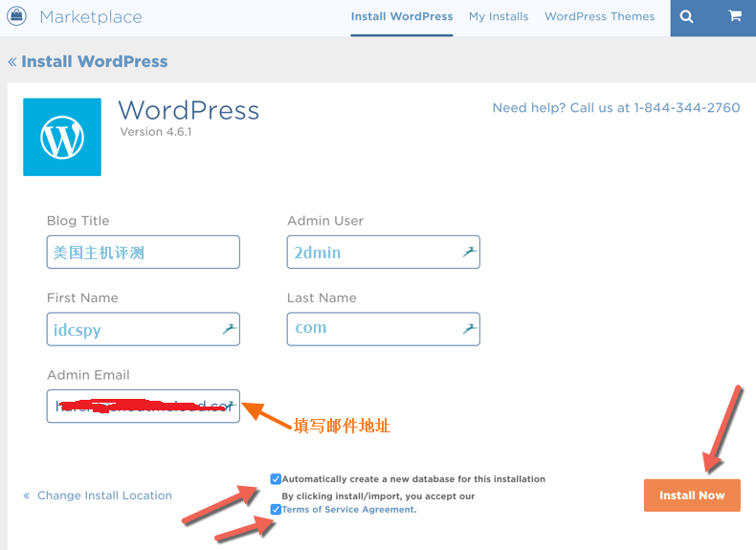Open the My Installs tab
Image resolution: width=756 pixels, height=550 pixels.
499,16
